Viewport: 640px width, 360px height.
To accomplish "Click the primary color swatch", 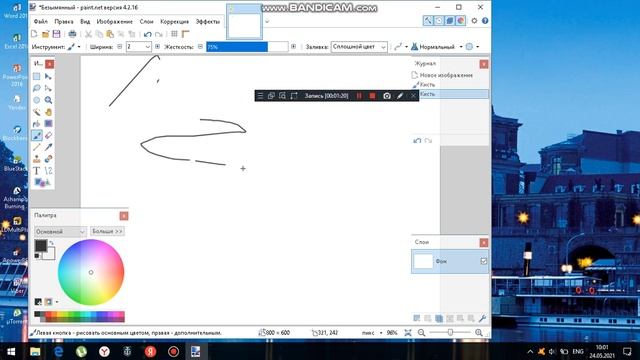I will (x=40, y=246).
